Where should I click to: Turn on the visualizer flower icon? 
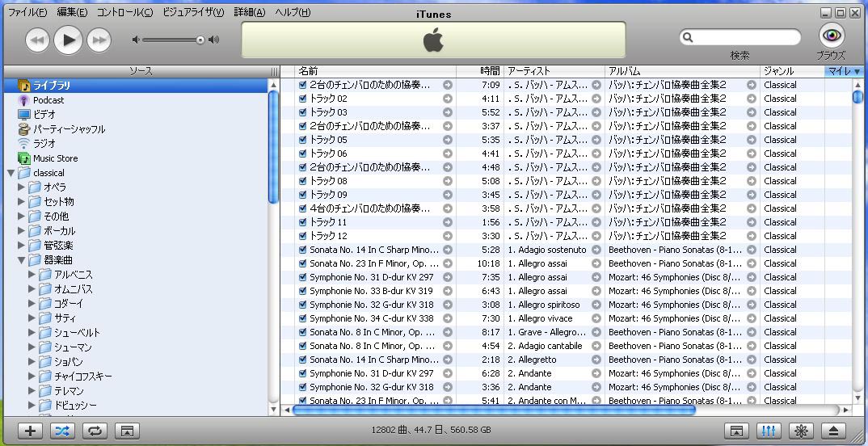click(x=800, y=431)
